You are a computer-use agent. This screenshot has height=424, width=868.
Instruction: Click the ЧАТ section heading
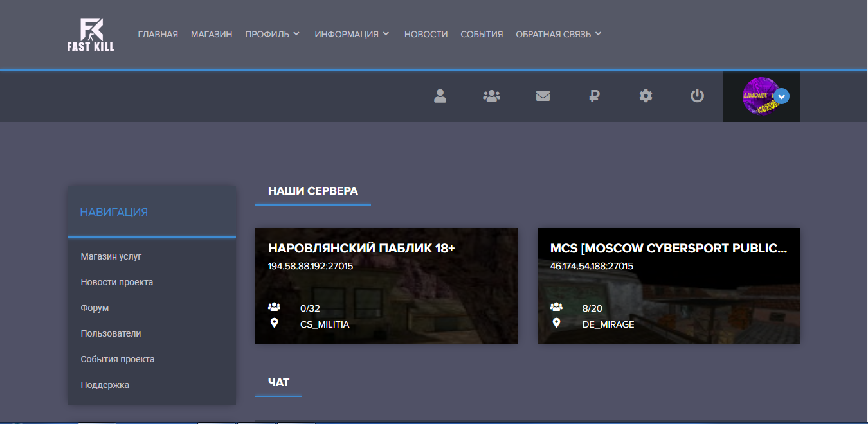click(x=279, y=382)
